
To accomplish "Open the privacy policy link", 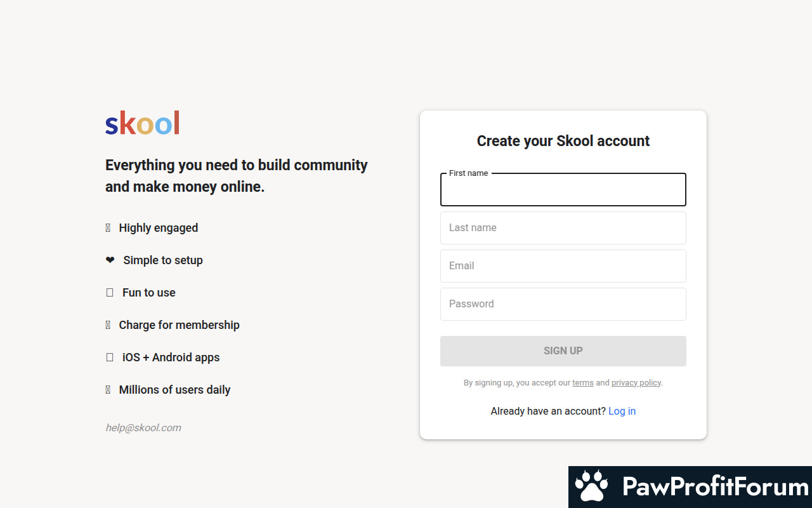I will [x=636, y=383].
